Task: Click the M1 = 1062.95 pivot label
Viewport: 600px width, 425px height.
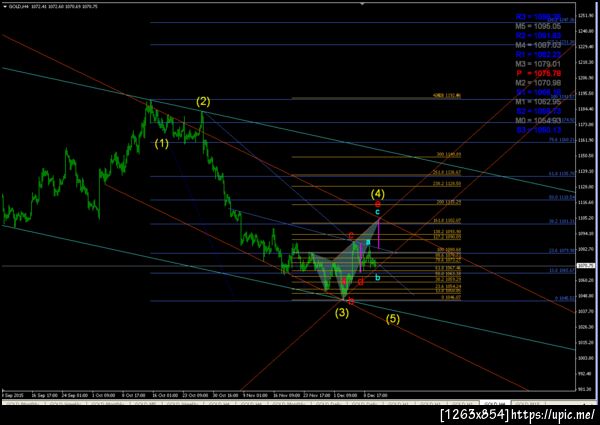Action: pos(538,101)
